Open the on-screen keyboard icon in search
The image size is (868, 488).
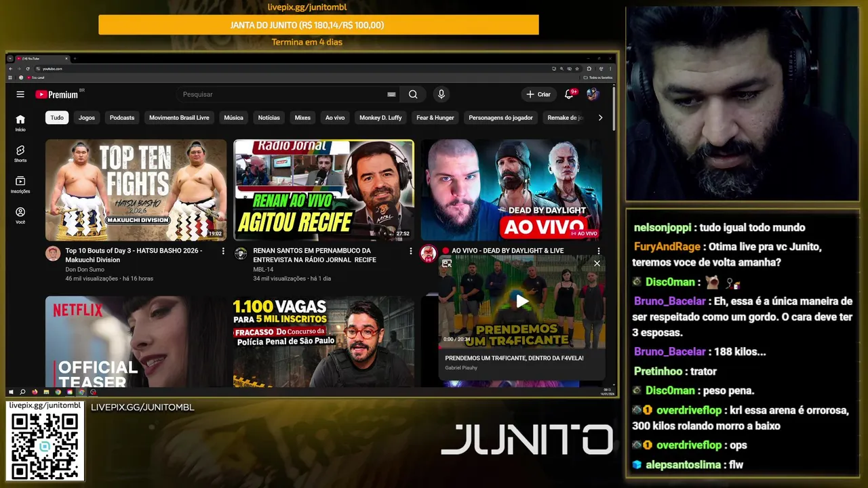point(391,94)
